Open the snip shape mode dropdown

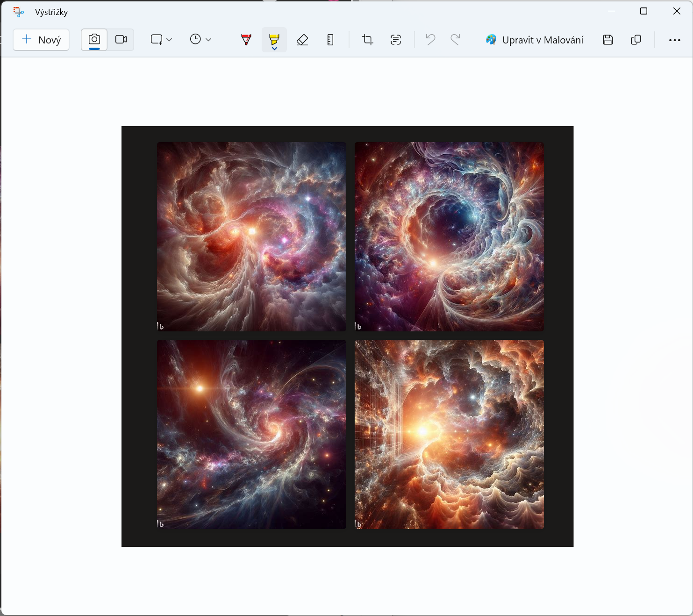click(x=161, y=40)
